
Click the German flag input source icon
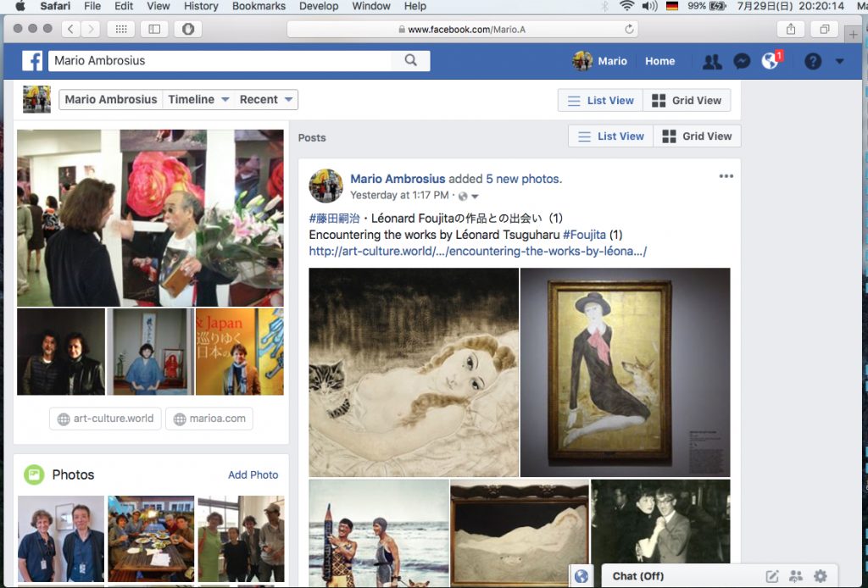pyautogui.click(x=672, y=6)
